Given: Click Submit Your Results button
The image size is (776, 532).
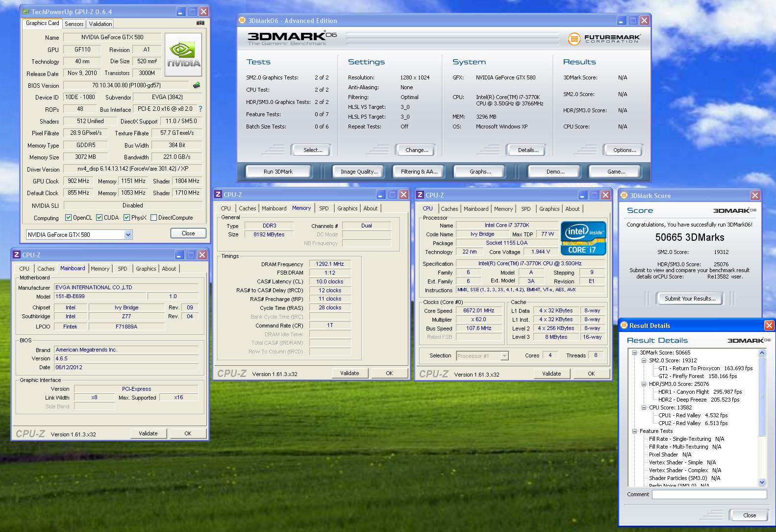Looking at the screenshot, I should 690,299.
